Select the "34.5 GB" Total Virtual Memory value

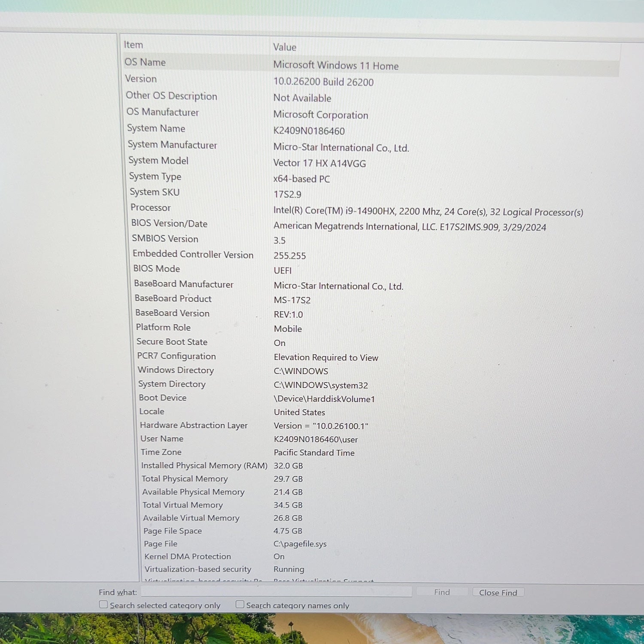[x=288, y=505]
